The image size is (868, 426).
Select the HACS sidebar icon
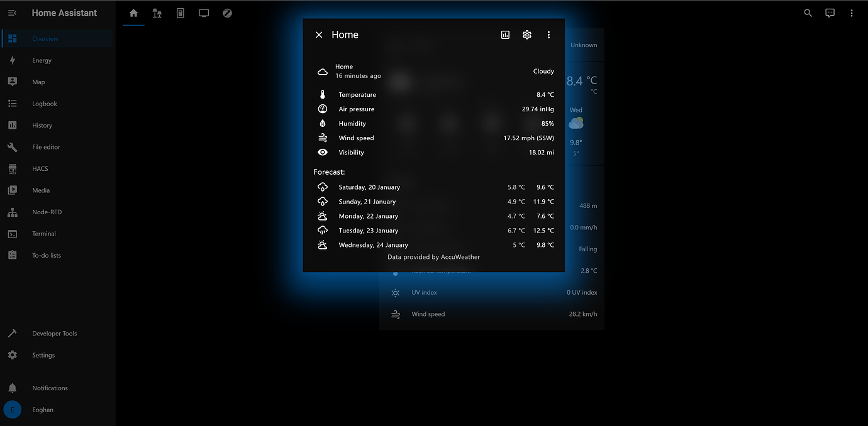[x=13, y=168]
